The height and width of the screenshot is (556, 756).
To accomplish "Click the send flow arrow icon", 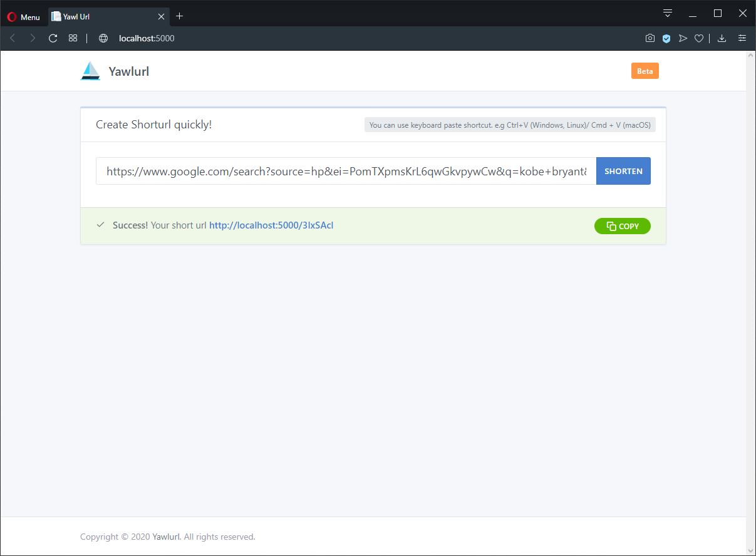I will [683, 38].
